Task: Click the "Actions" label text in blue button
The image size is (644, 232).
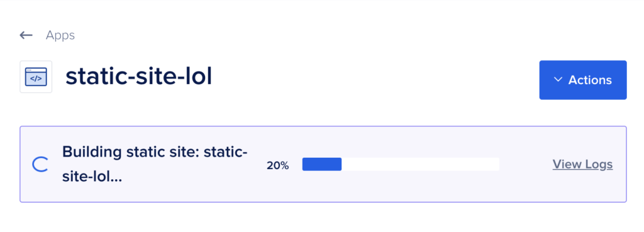Action: click(x=590, y=80)
